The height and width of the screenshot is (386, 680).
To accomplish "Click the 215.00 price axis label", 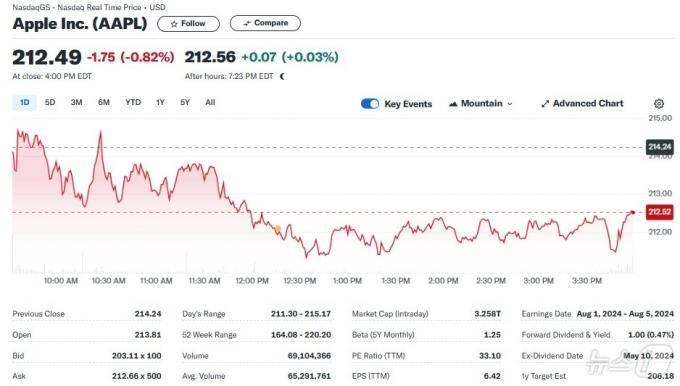I will pos(660,118).
